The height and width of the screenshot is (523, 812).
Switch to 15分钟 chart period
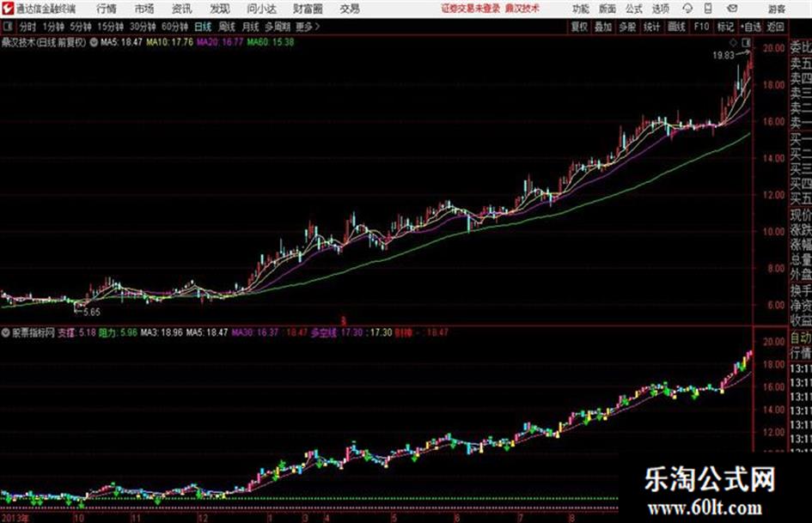(x=111, y=27)
